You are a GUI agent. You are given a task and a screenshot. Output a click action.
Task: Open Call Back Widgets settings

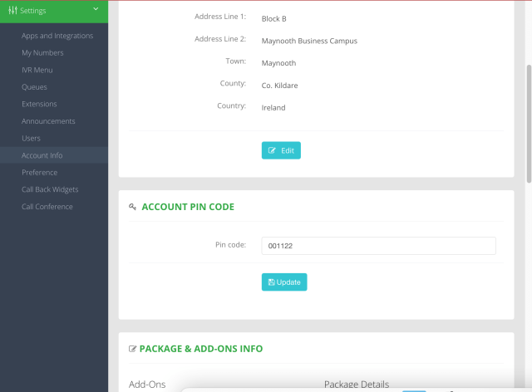[x=50, y=189]
